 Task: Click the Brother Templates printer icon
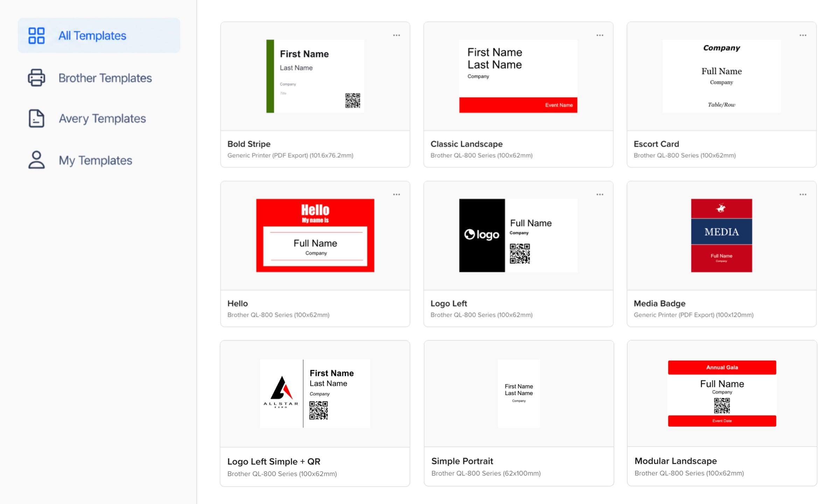36,78
